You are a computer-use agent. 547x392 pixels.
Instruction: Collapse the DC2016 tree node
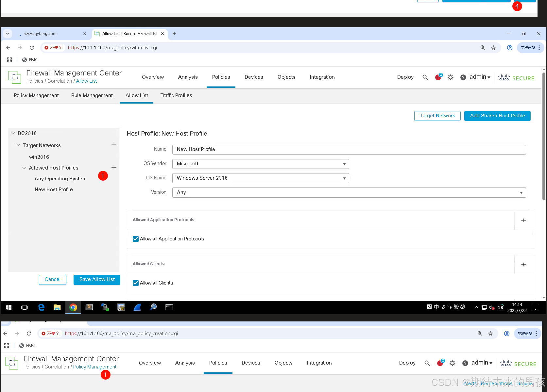coord(13,133)
